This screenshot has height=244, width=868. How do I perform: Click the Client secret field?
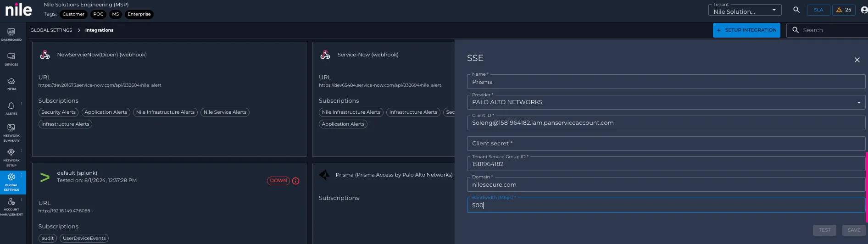coord(666,144)
